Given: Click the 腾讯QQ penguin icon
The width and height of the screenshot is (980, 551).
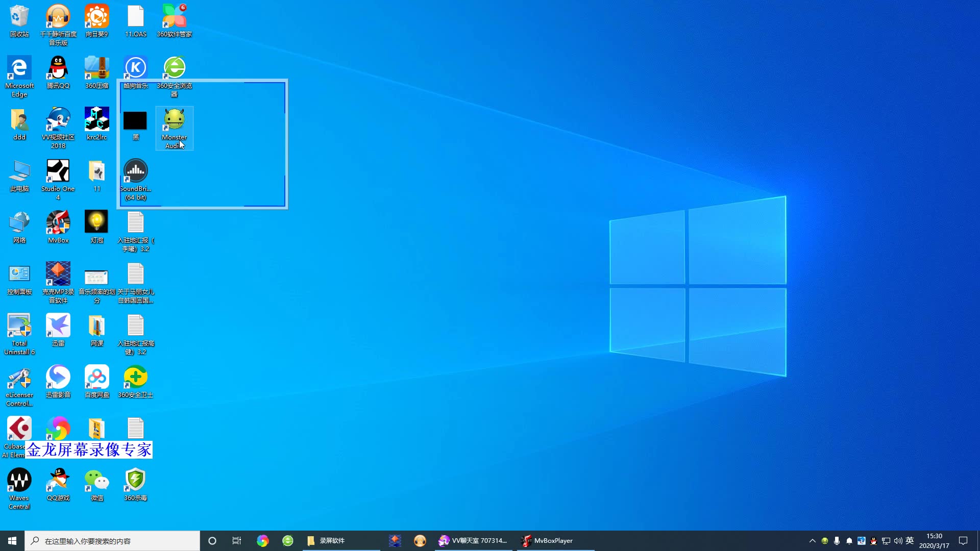Looking at the screenshot, I should point(58,72).
